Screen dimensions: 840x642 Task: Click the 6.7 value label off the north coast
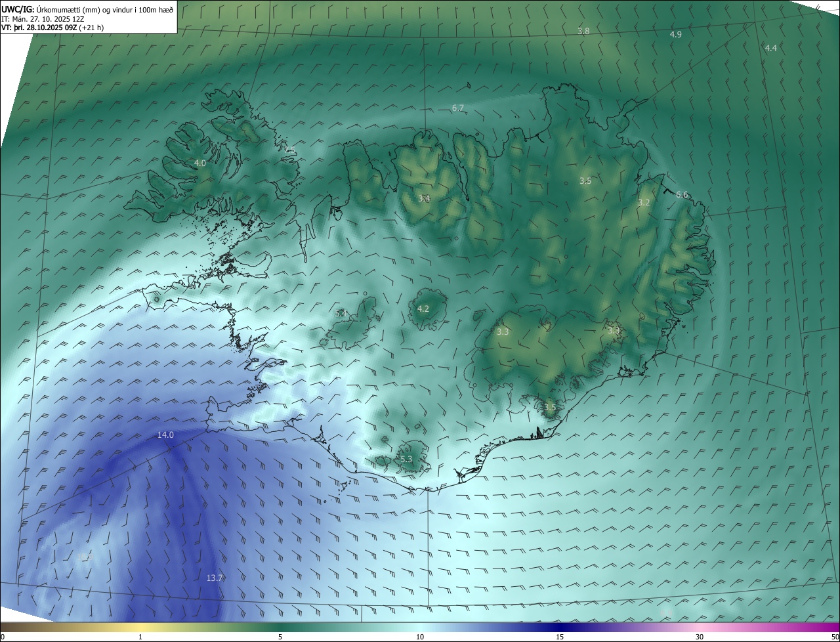[x=458, y=108]
